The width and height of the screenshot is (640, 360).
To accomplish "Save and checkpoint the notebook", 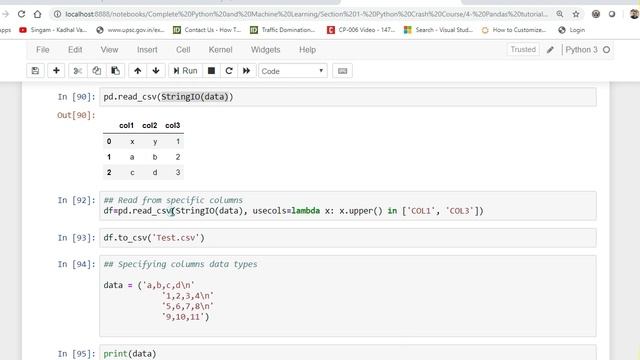I will tap(36, 71).
